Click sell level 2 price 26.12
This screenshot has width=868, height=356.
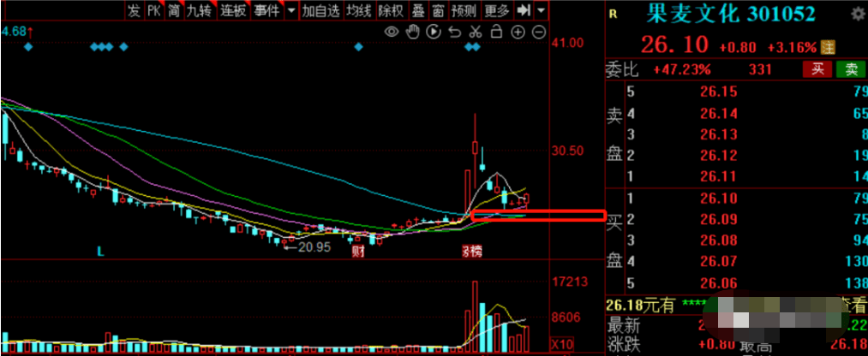(718, 156)
